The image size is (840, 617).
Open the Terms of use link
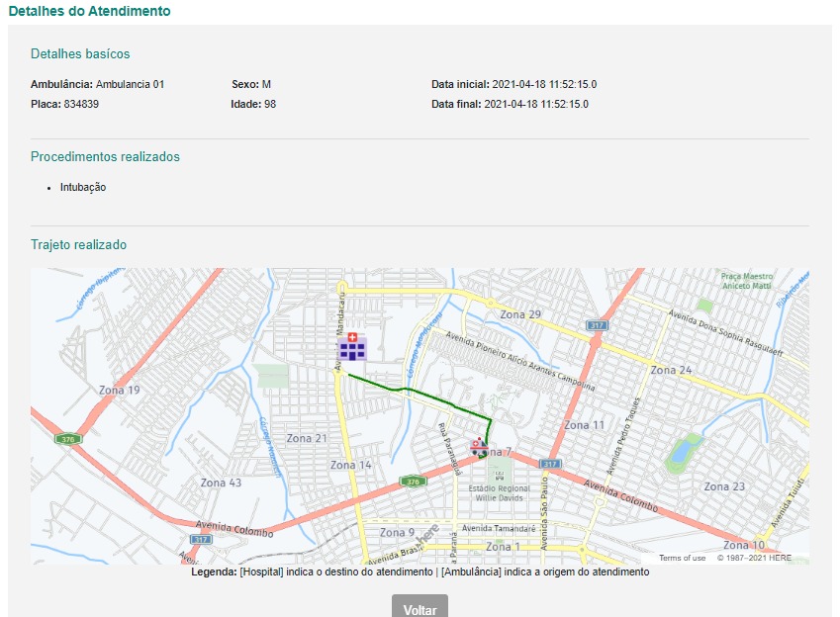click(x=682, y=558)
